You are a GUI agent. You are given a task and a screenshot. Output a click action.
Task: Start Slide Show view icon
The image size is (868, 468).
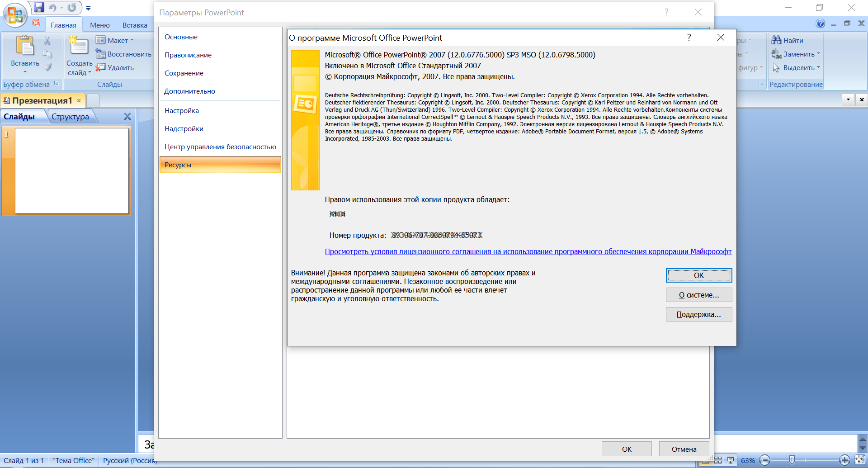click(730, 461)
